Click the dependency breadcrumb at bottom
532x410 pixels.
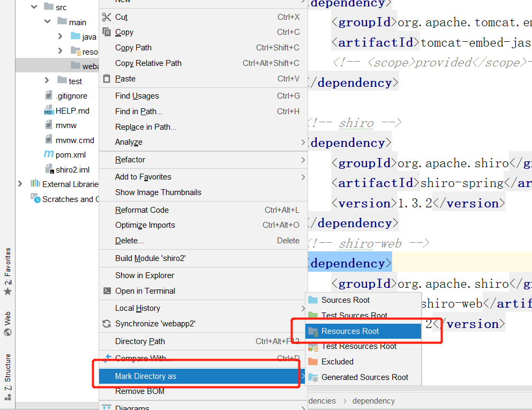(x=373, y=400)
